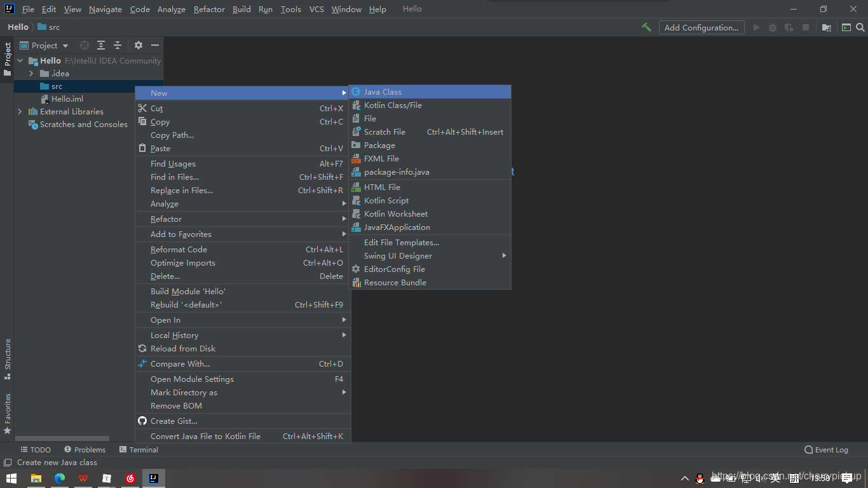868x488 pixels.
Task: Click the green Build Project hammer icon
Action: click(646, 27)
